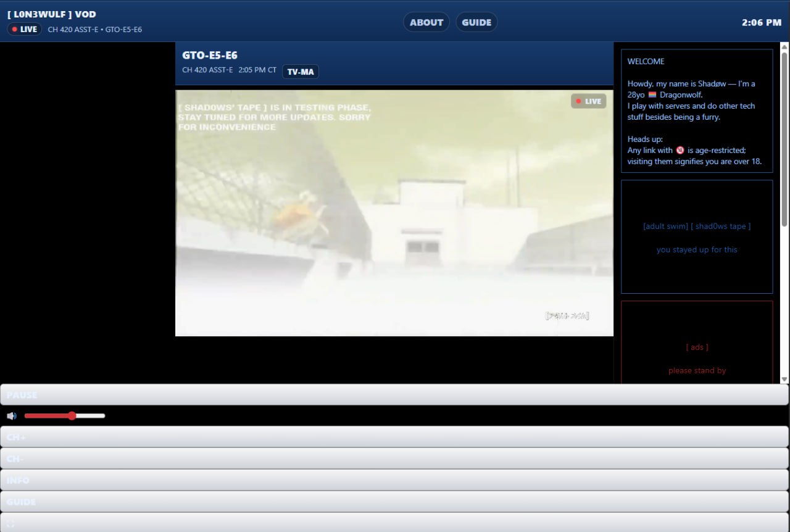
Task: Click the rainbow flag emoji in welcome text
Action: (652, 95)
